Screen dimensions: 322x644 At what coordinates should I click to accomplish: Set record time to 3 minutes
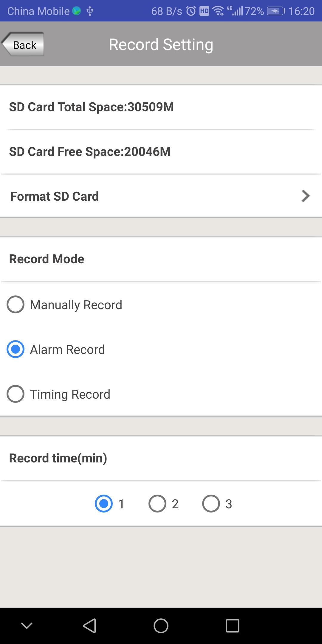tap(211, 504)
